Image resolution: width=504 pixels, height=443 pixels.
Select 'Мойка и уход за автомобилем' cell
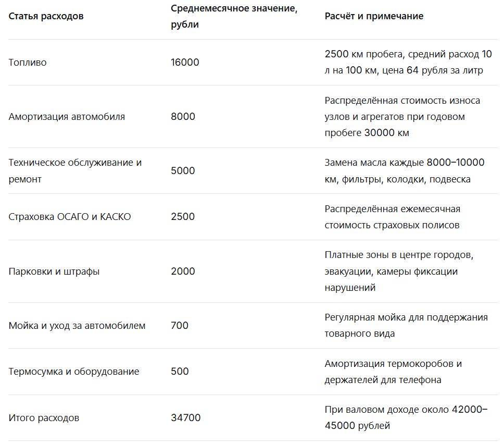click(77, 326)
